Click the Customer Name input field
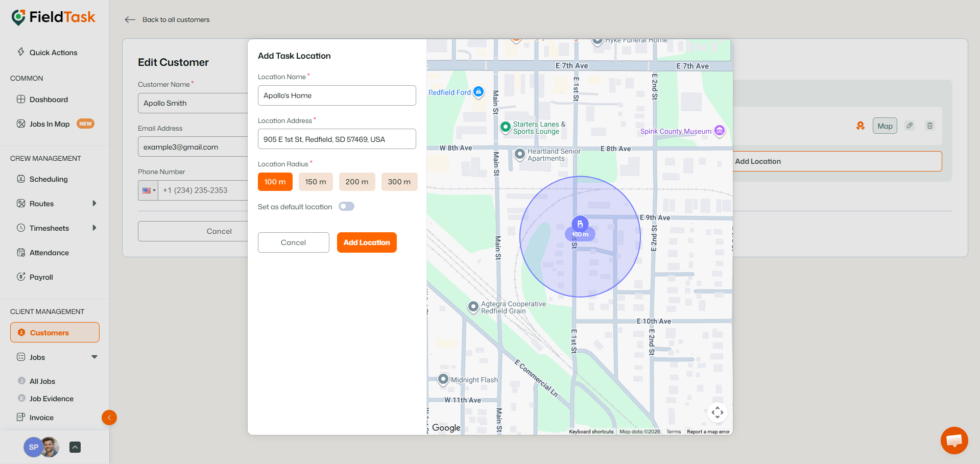The height and width of the screenshot is (464, 980). pos(193,103)
